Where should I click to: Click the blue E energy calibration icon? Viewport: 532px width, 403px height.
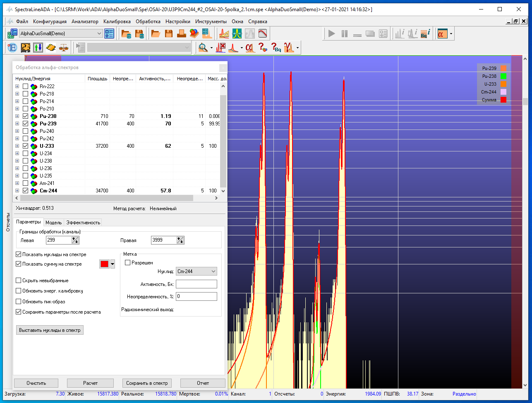pyautogui.click(x=12, y=48)
